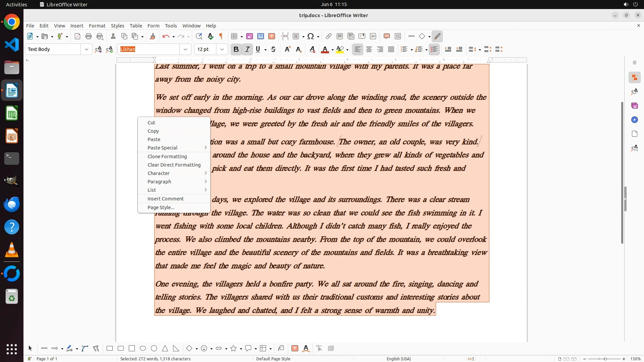Click the Insert Image toolbar icon
The image size is (644, 362).
pyautogui.click(x=249, y=36)
